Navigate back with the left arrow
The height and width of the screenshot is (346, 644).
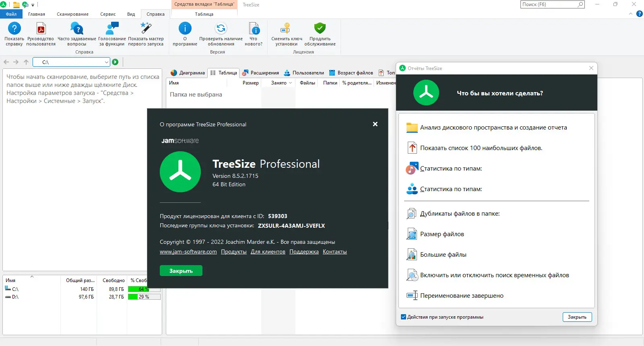(6, 62)
